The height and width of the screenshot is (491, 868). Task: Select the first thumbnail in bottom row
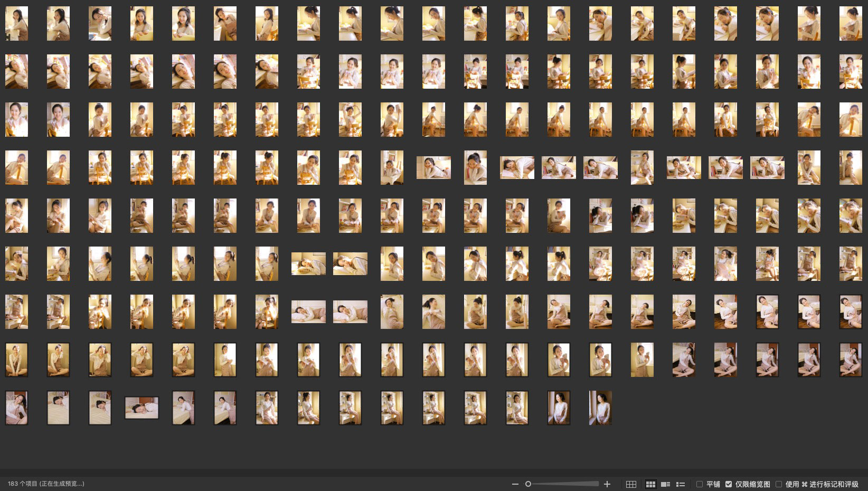click(x=16, y=408)
